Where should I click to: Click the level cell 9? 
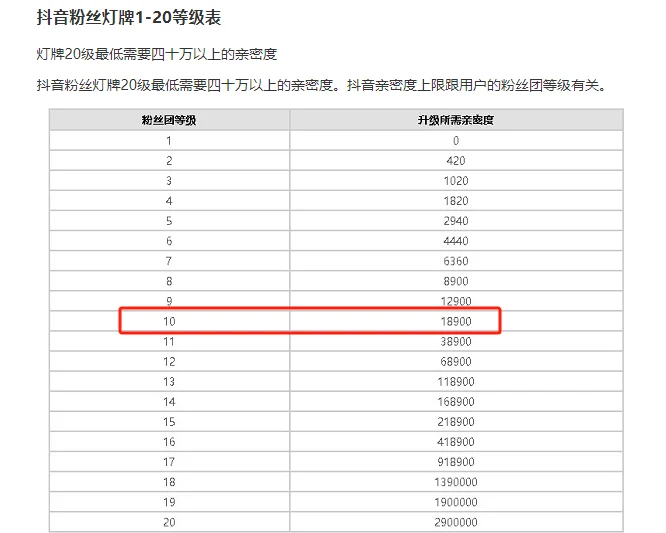169,301
